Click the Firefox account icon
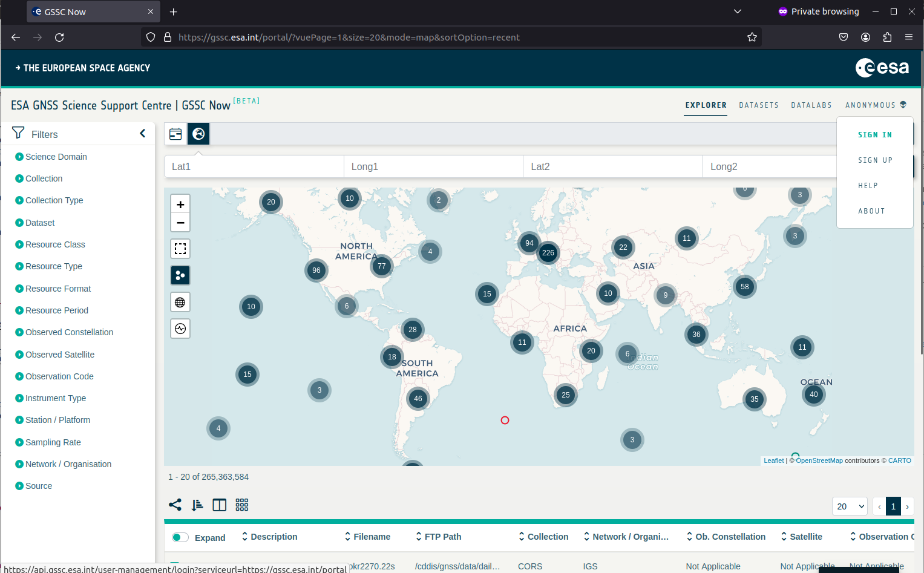The image size is (924, 573). 866,38
